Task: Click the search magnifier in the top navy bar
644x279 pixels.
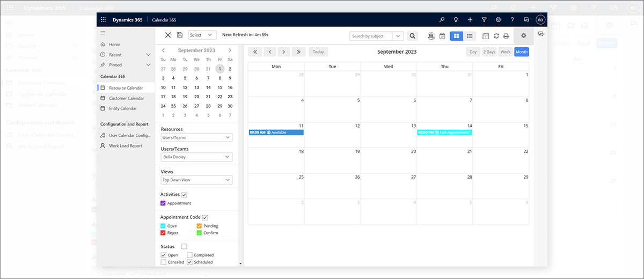Action: click(x=442, y=20)
